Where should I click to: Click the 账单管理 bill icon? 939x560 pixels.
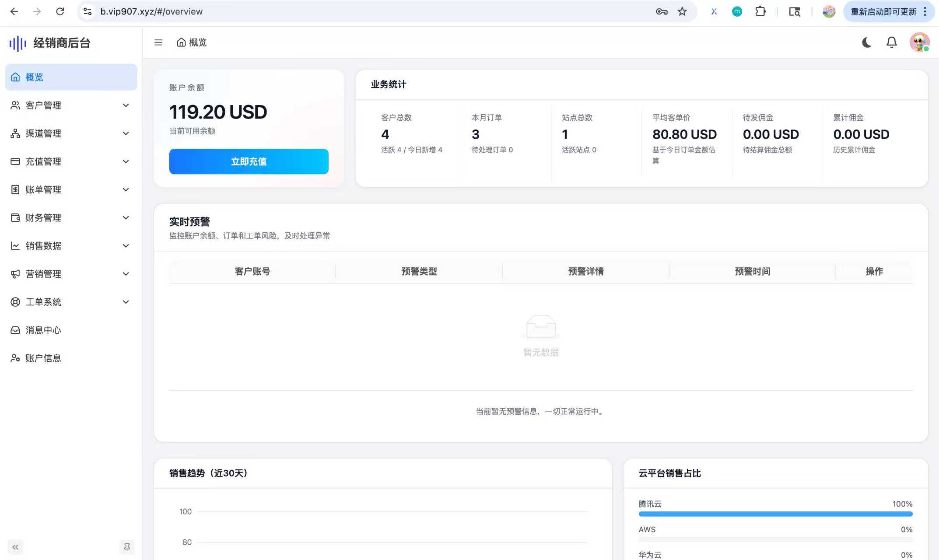point(15,189)
